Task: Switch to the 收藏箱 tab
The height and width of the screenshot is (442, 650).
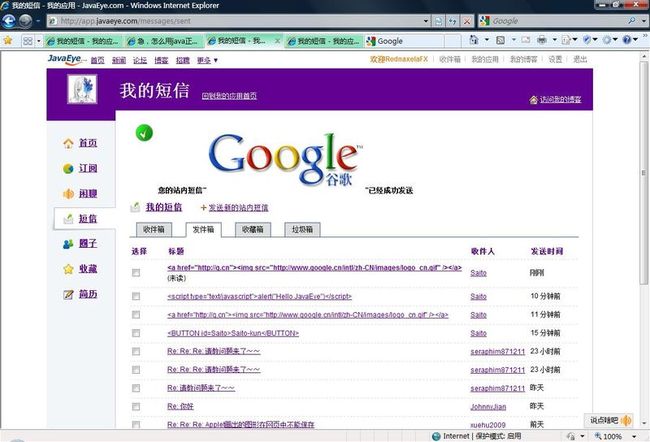Action: [x=253, y=229]
